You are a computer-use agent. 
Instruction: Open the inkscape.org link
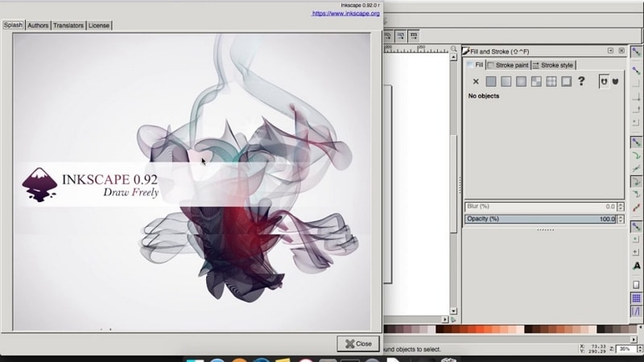345,13
